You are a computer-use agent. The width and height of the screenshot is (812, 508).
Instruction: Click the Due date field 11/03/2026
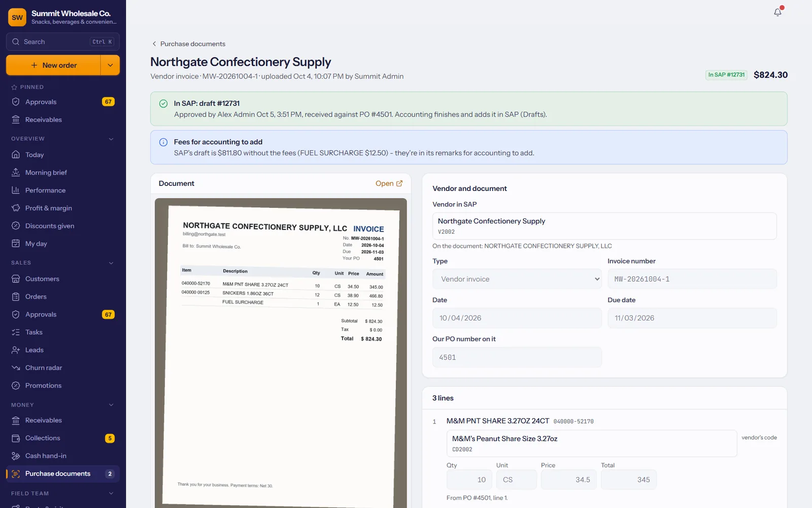tap(692, 318)
